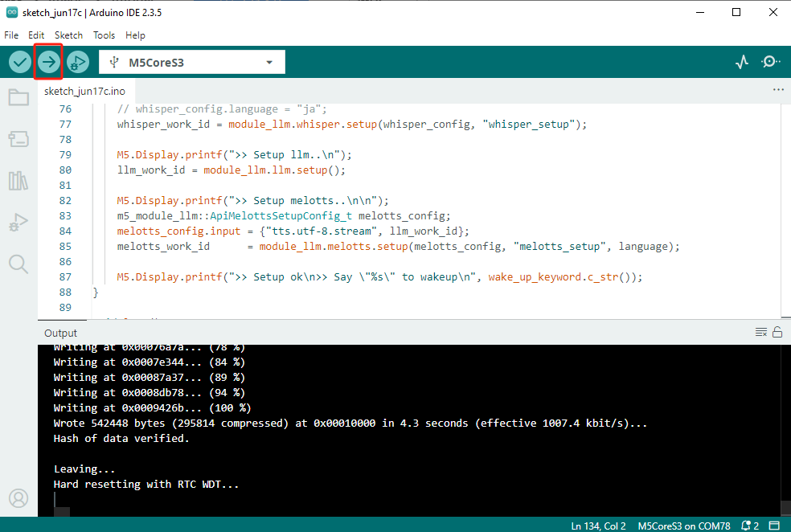
Task: Click "Wrote 542448 bytes" output line
Action: click(350, 423)
